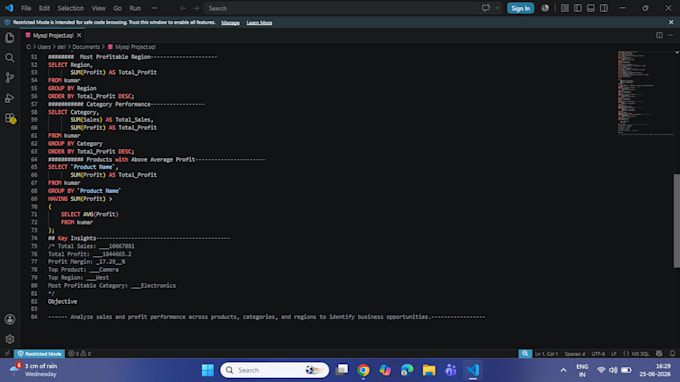
Task: Click Restricted Mode in status bar
Action: [x=39, y=354]
